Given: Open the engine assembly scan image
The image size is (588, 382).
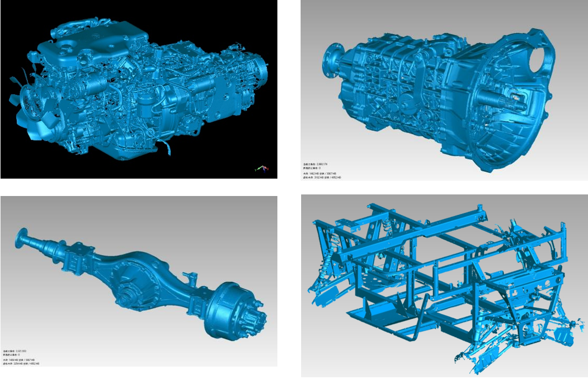Looking at the screenshot, I should coord(139,90).
